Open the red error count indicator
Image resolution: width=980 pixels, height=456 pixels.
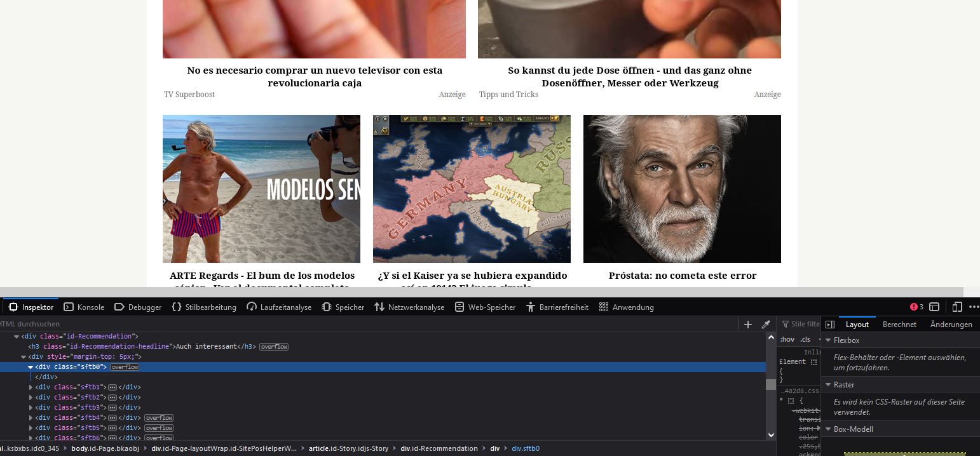[916, 307]
